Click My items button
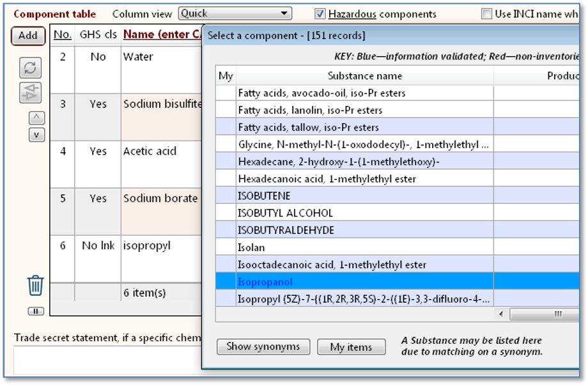 (x=352, y=347)
